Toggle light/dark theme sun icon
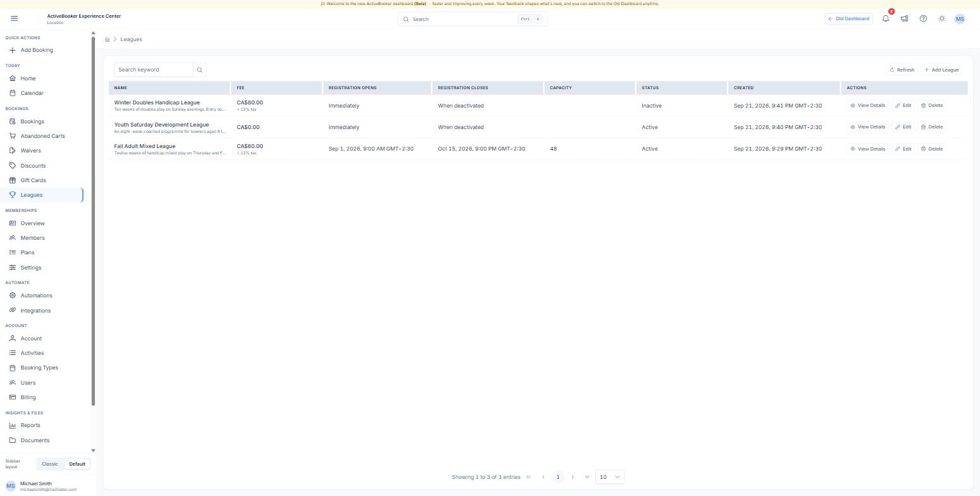The height and width of the screenshot is (496, 980). 942,18
